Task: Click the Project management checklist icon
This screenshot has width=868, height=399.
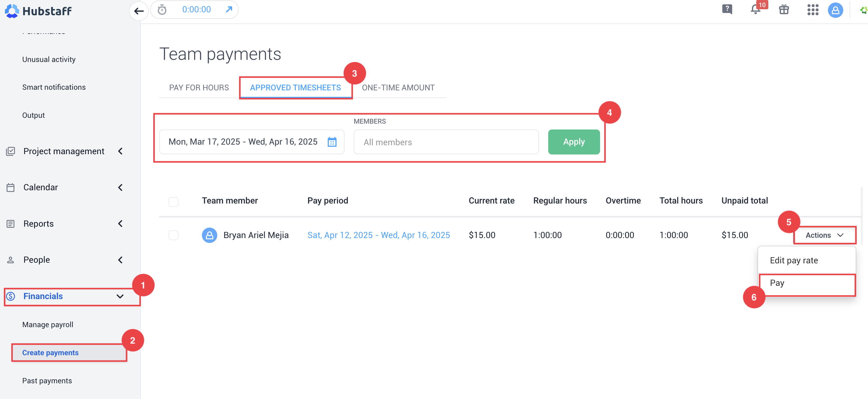Action: (11, 151)
